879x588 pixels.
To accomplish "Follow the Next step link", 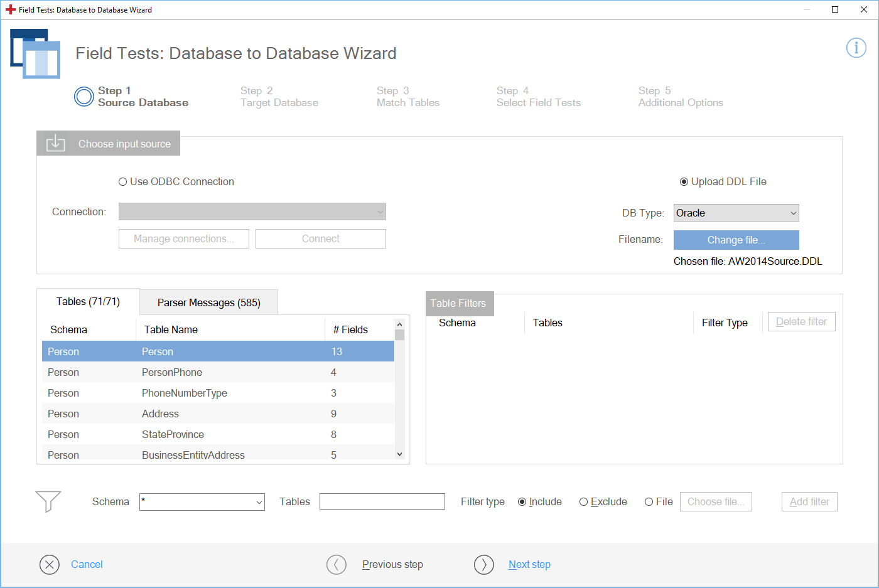I will coord(529,565).
